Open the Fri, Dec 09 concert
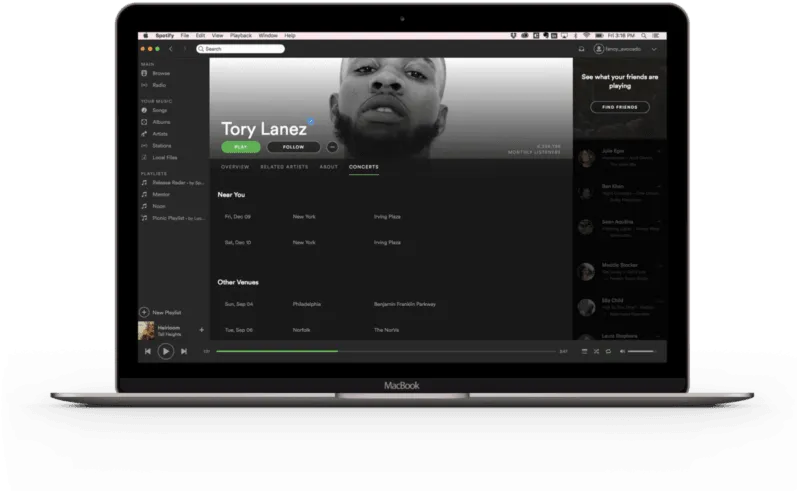The height and width of the screenshot is (491, 797). pyautogui.click(x=390, y=217)
